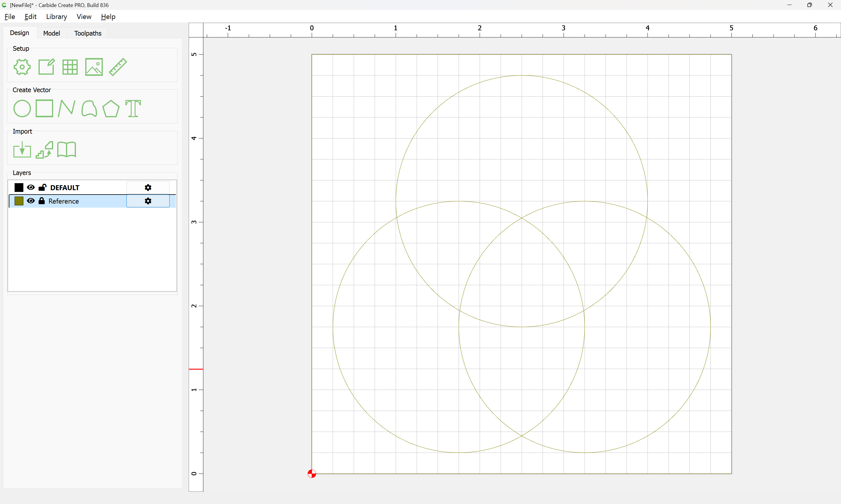Image resolution: width=841 pixels, height=504 pixels.
Task: Open Reference layer settings gear button
Action: point(148,201)
